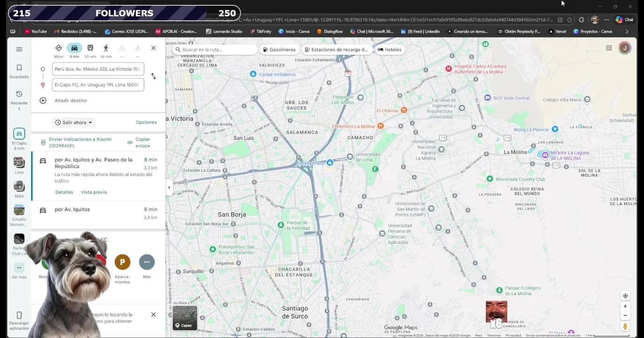Open the Leonardo Studio bookmark
The width and height of the screenshot is (644, 338).
pyautogui.click(x=224, y=31)
